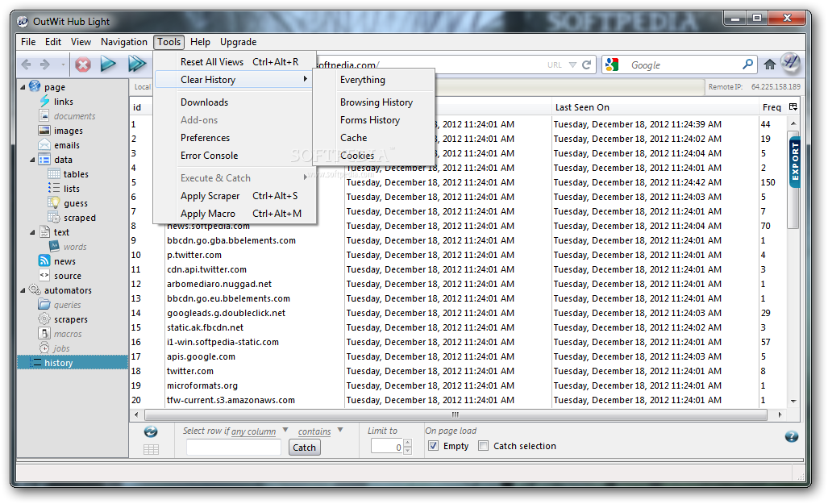Click the Google search engine icon
Viewport: 828px width, 504px height.
[x=612, y=65]
